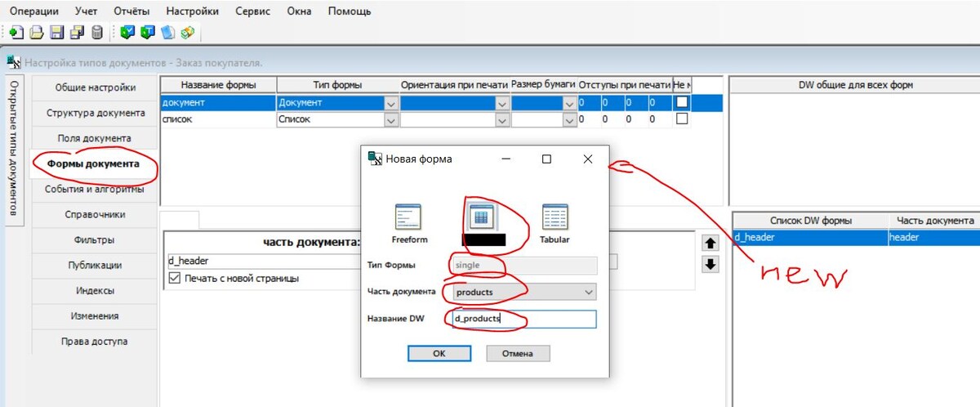Confirm the new form with OK
Image resolution: width=980 pixels, height=407 pixels.
coord(439,354)
